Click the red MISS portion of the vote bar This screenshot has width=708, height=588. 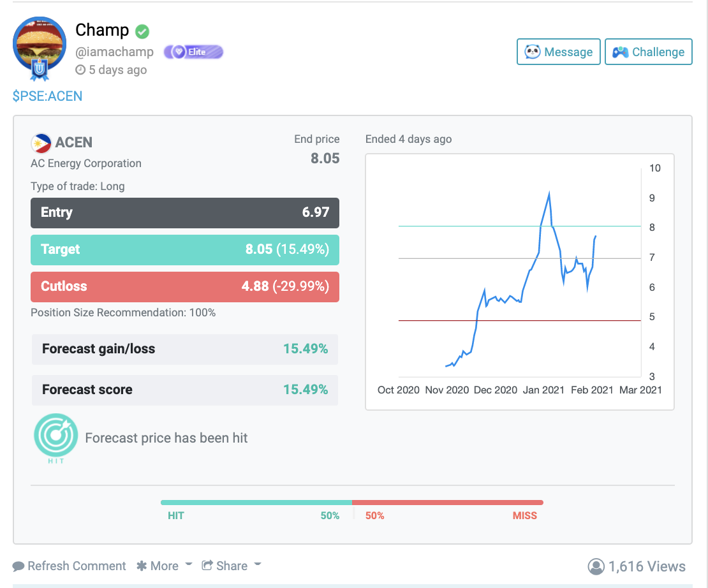448,502
